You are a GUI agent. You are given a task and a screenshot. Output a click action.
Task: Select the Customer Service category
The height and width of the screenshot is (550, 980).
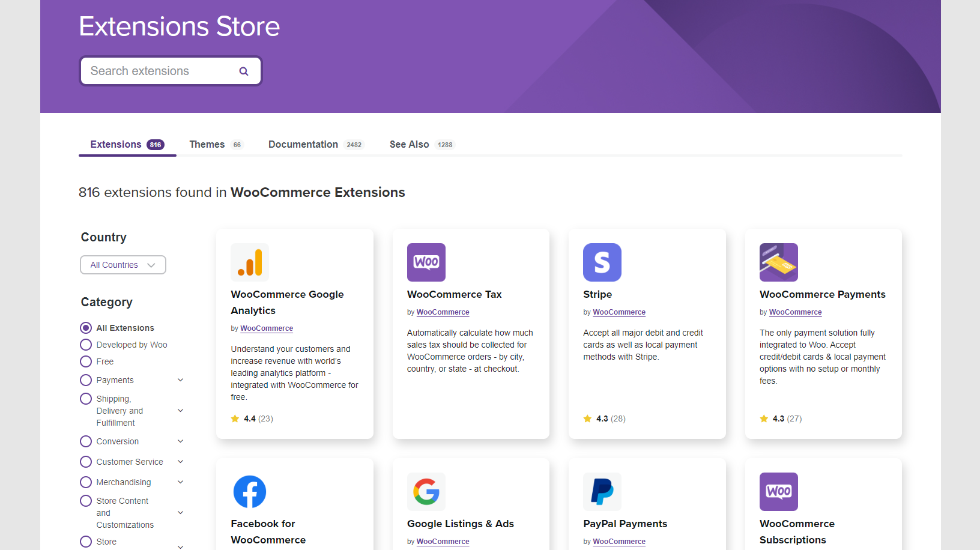(x=85, y=461)
